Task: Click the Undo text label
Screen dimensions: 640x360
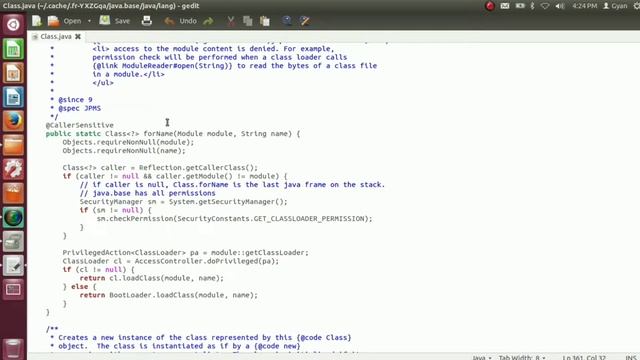Action: 188,21
